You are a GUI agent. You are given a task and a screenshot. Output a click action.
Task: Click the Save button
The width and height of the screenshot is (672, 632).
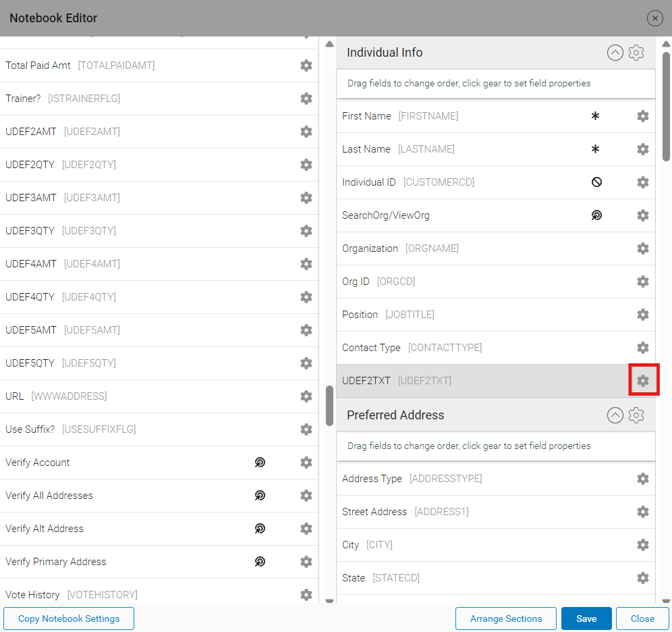point(586,618)
